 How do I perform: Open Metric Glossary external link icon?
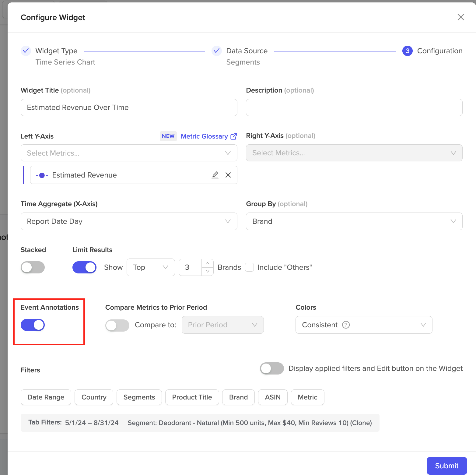point(234,136)
